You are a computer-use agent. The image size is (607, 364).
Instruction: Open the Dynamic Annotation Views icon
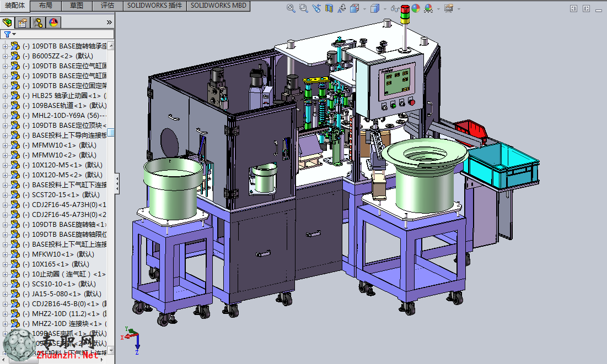(x=341, y=8)
